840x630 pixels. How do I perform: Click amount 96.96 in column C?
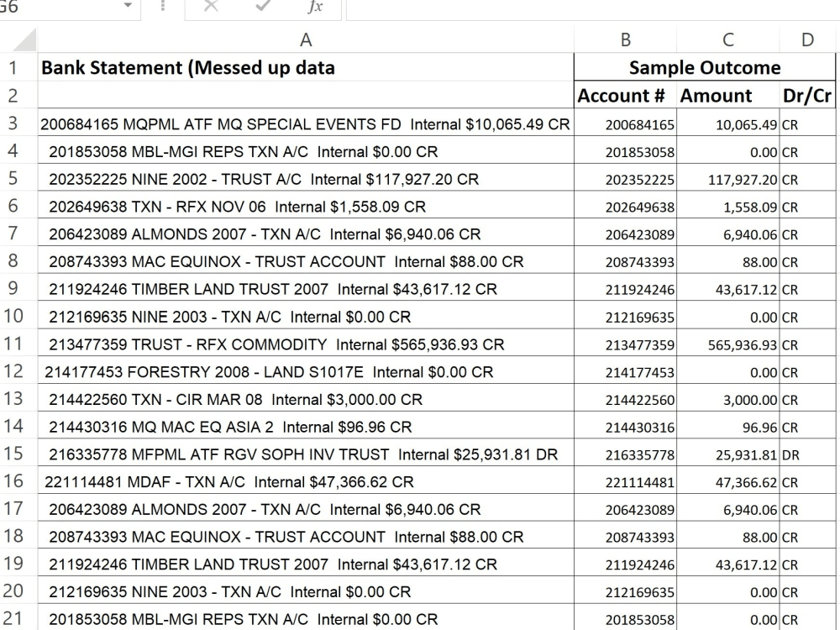[727, 426]
